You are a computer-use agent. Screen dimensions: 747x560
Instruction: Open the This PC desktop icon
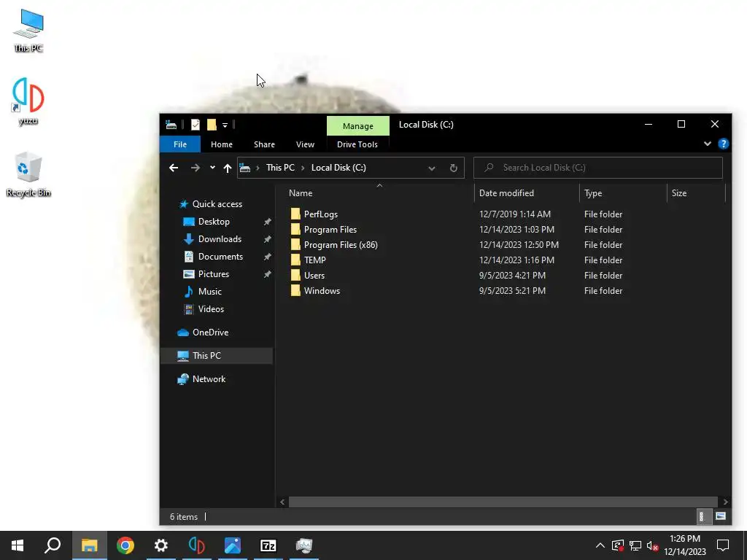coord(28,31)
